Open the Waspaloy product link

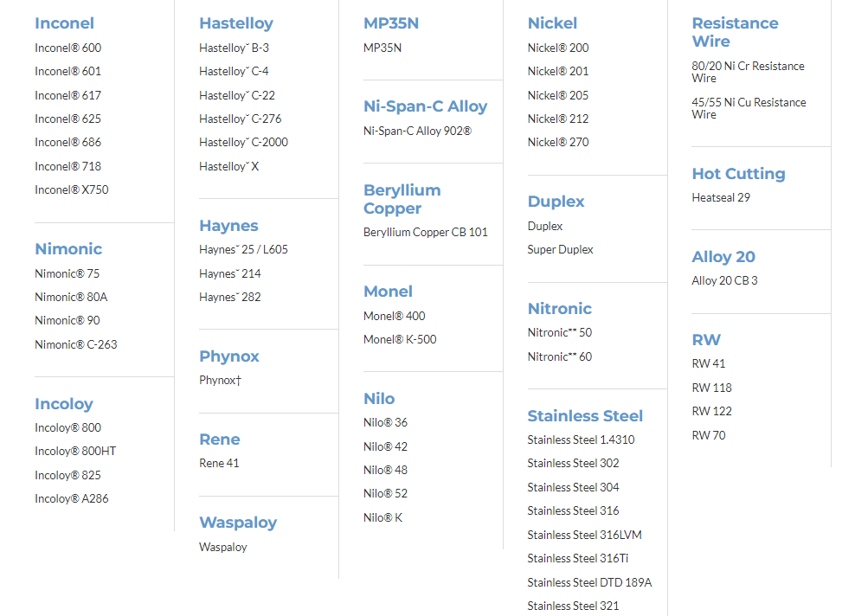222,547
